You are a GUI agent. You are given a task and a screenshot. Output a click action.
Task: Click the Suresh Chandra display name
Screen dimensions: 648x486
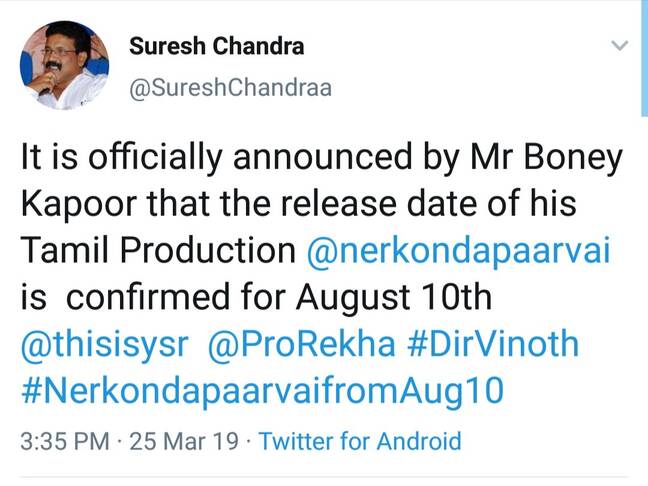point(217,47)
